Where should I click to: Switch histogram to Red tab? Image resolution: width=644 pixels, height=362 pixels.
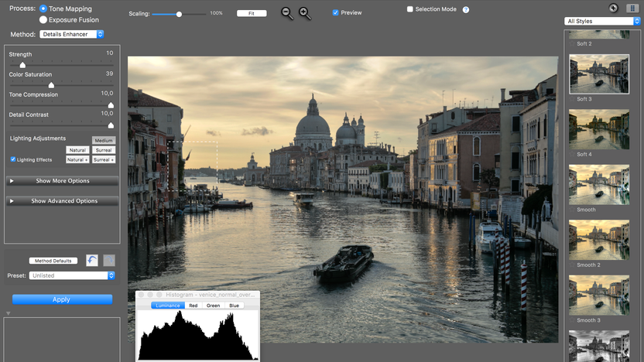click(193, 306)
